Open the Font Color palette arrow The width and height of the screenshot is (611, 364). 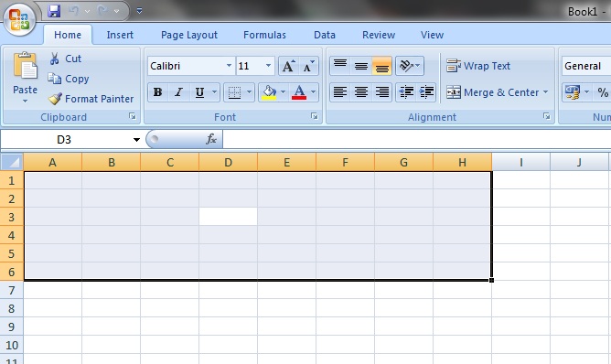click(x=314, y=92)
